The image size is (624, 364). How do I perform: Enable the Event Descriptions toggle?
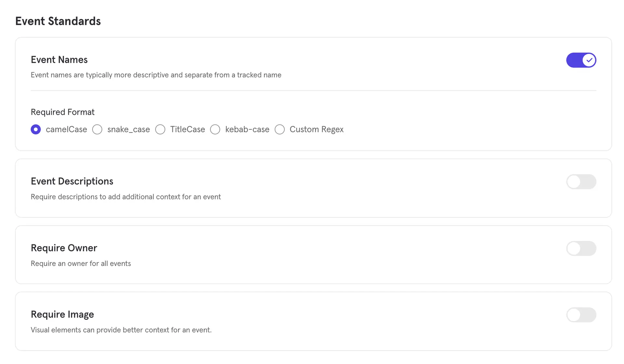(581, 182)
